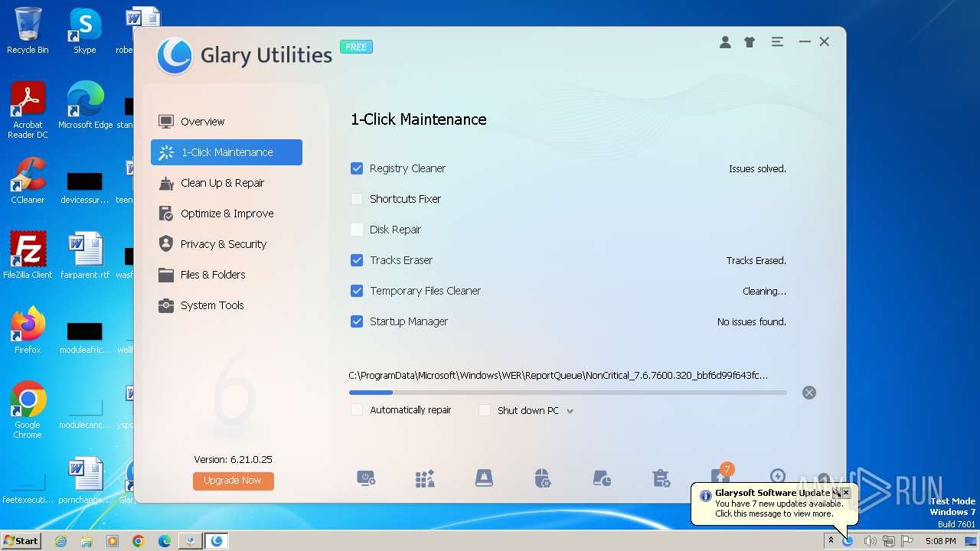Uncheck the Startup Manager checkbox
Screen dimensions: 980x551
pyautogui.click(x=357, y=321)
